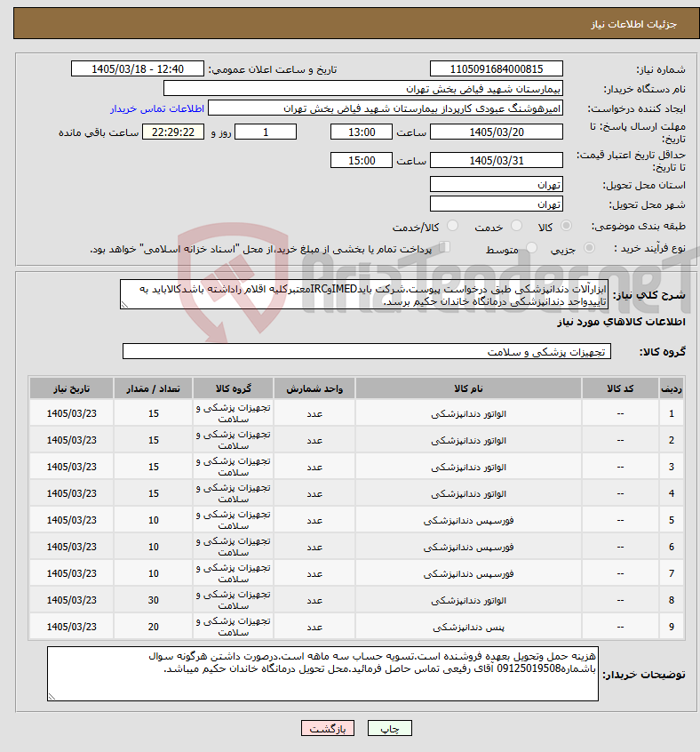Click the delivery province field تهران

497,184
